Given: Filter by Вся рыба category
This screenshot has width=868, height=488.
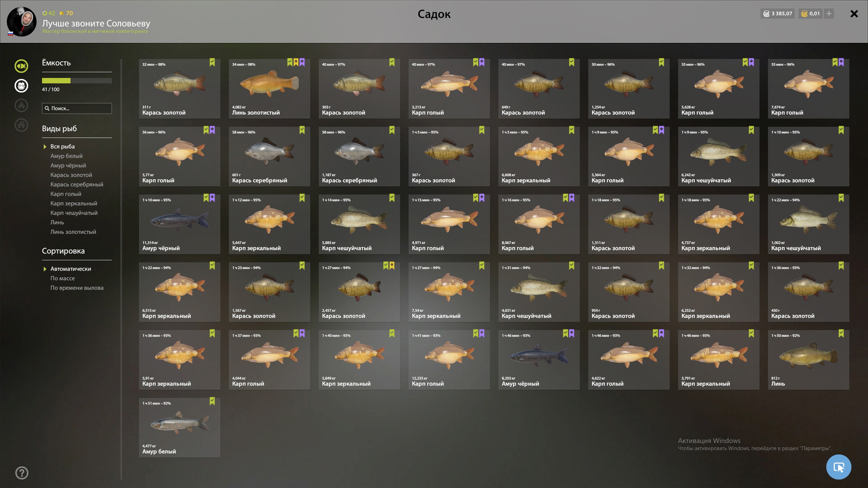Looking at the screenshot, I should (x=62, y=146).
